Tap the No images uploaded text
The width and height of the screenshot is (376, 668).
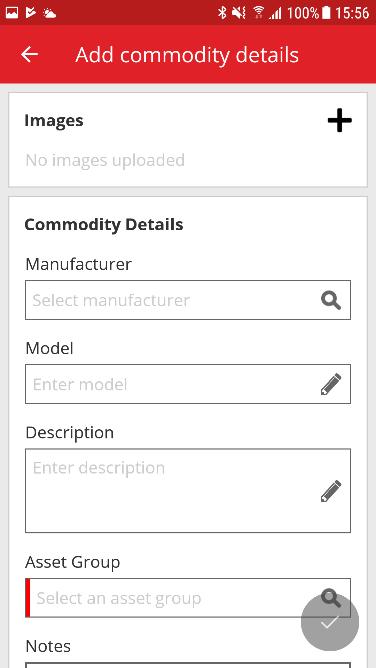coord(105,160)
